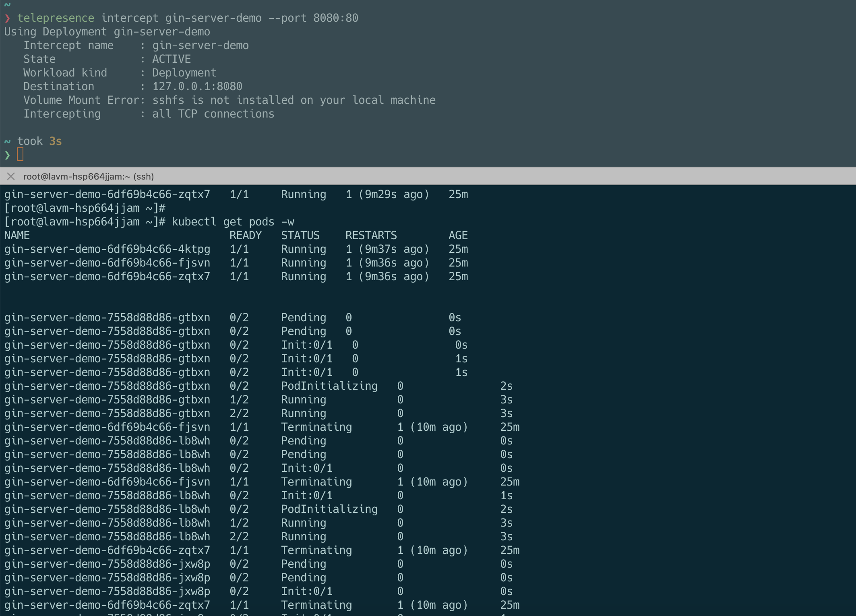Click the pod name gin-server-demo-6df69b4c66-4ktpg
The width and height of the screenshot is (856, 616).
pos(107,249)
